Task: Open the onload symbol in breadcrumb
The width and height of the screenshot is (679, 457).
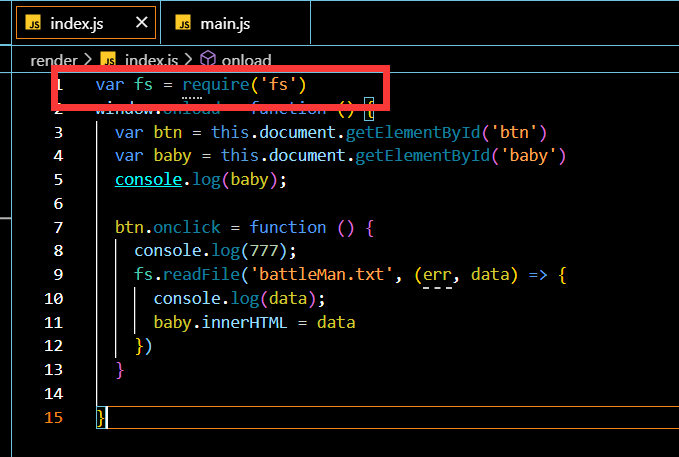Action: (x=246, y=60)
